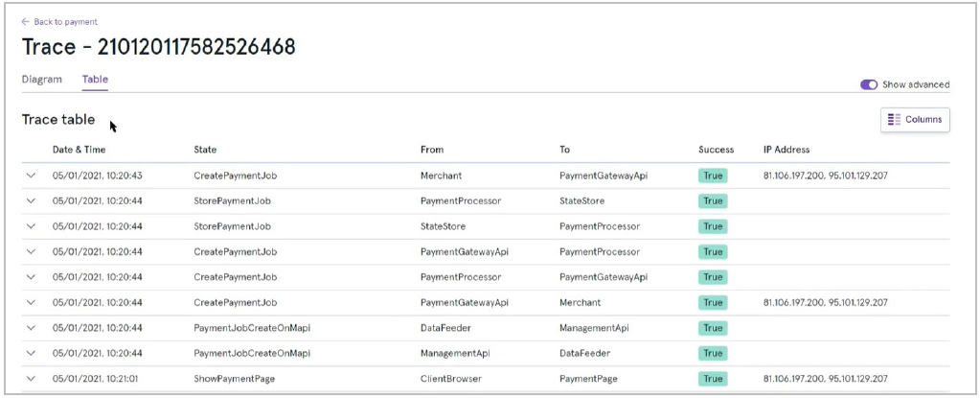Click the StateStore cell in From column

[444, 226]
